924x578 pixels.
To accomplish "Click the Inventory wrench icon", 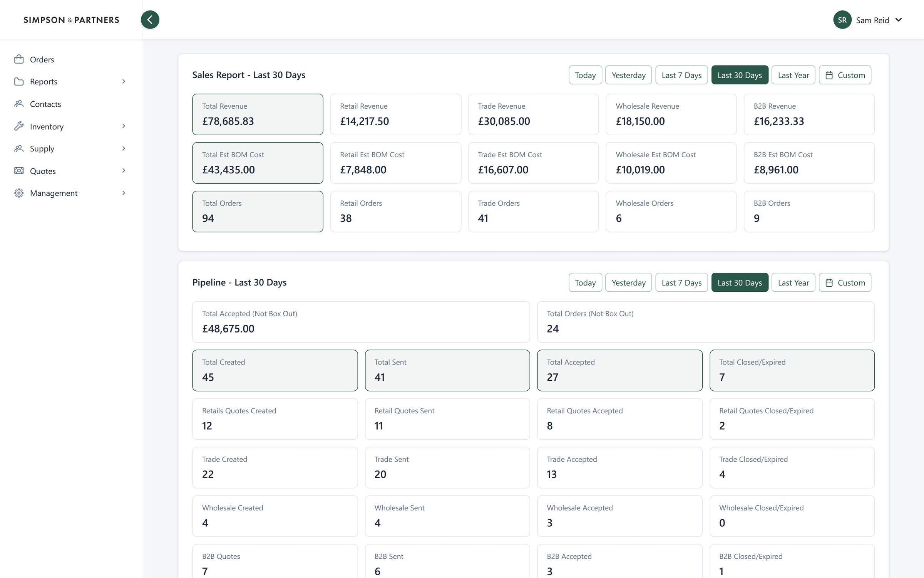I will pos(19,126).
